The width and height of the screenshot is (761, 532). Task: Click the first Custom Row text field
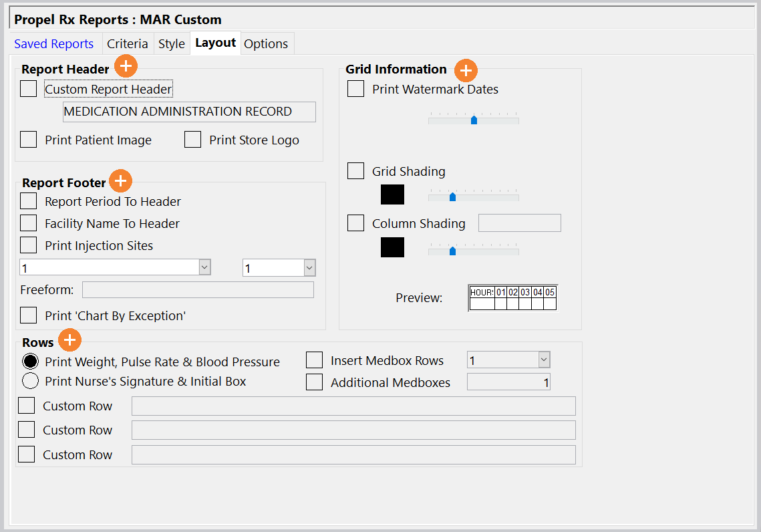point(353,406)
